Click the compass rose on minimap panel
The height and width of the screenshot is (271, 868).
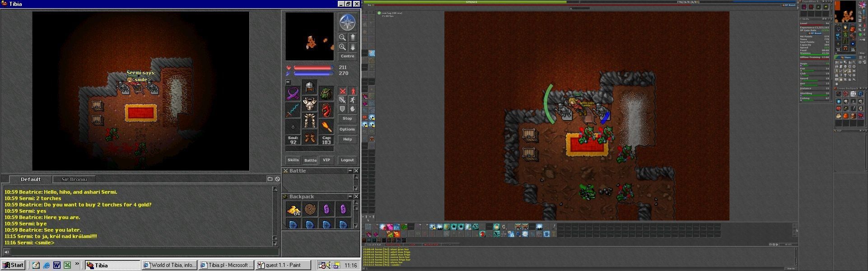pos(347,22)
